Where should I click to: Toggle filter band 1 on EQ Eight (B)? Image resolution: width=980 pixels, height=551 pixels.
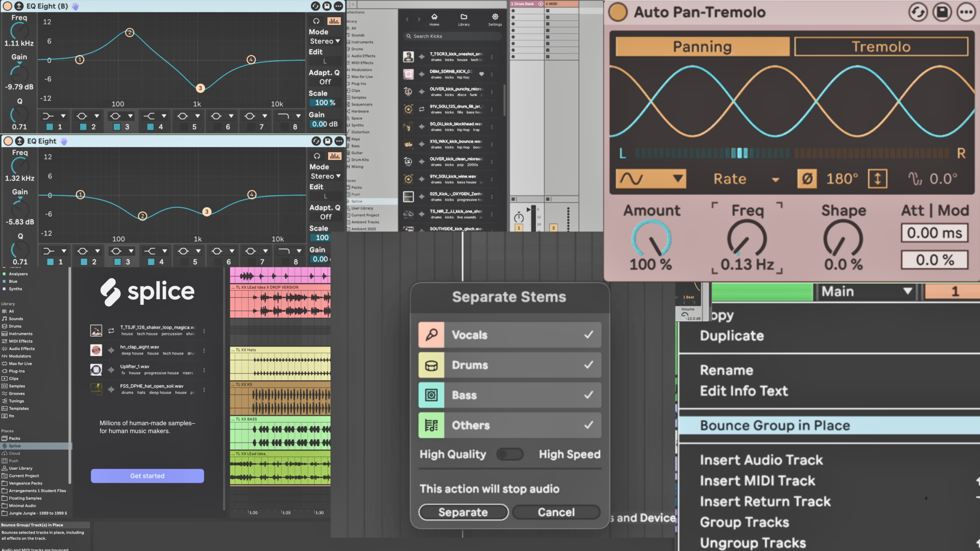49,127
